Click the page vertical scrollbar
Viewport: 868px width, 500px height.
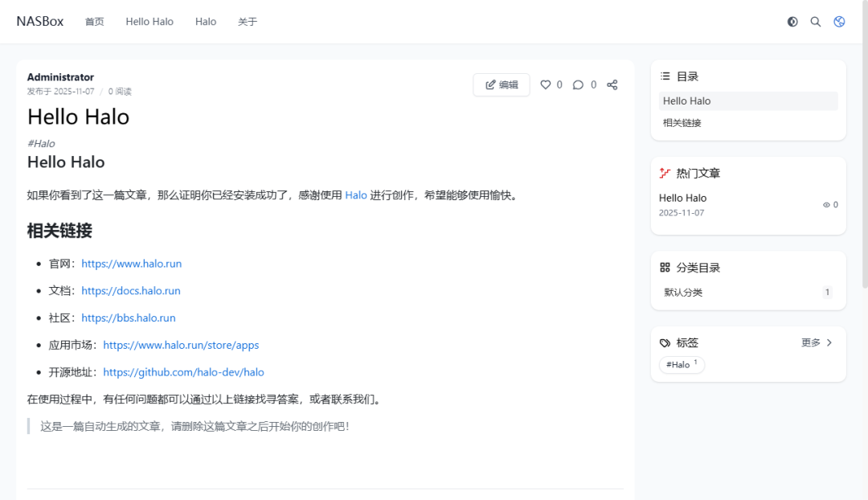[x=863, y=161]
